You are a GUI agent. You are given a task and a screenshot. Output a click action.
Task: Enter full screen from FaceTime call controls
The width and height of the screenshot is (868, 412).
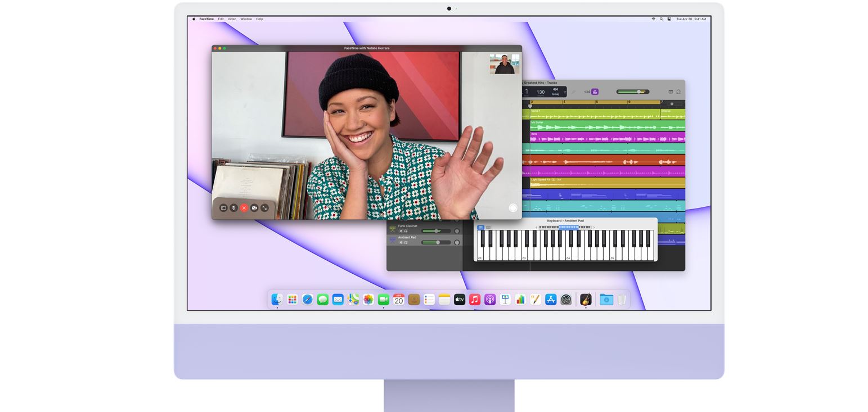click(x=264, y=208)
